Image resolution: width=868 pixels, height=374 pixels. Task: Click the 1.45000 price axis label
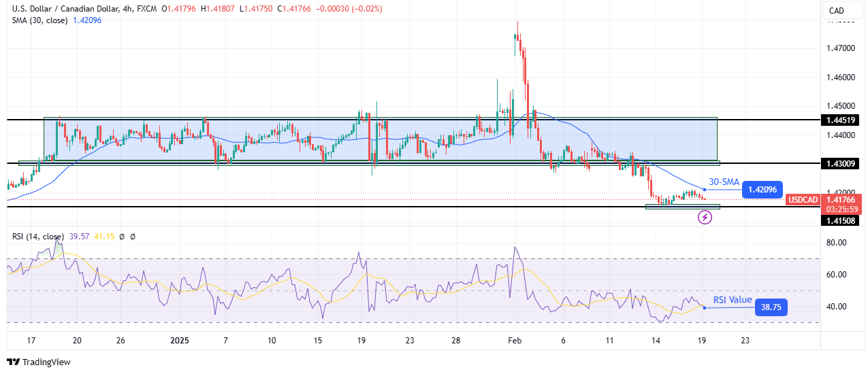click(840, 106)
